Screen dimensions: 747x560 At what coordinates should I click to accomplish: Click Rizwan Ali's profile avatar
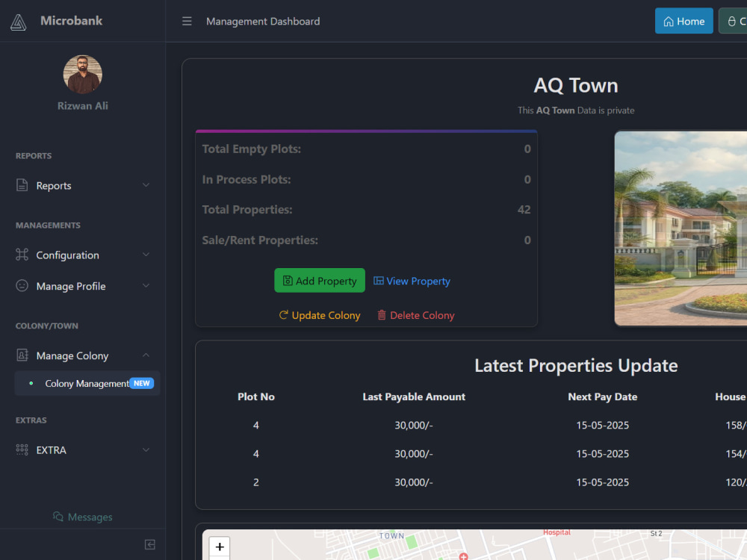click(83, 74)
